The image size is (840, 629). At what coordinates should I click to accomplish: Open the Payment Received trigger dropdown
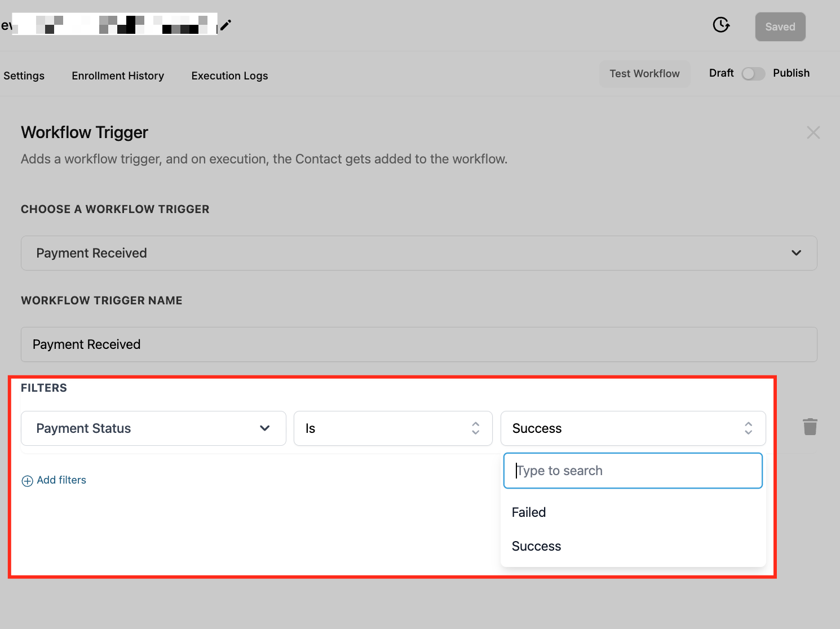[x=419, y=253]
